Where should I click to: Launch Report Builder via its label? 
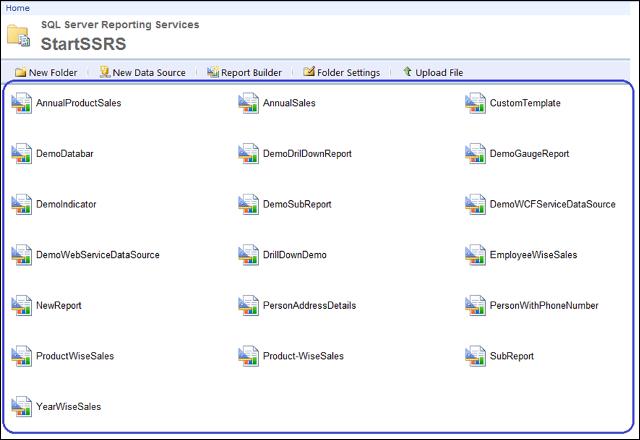tap(251, 73)
